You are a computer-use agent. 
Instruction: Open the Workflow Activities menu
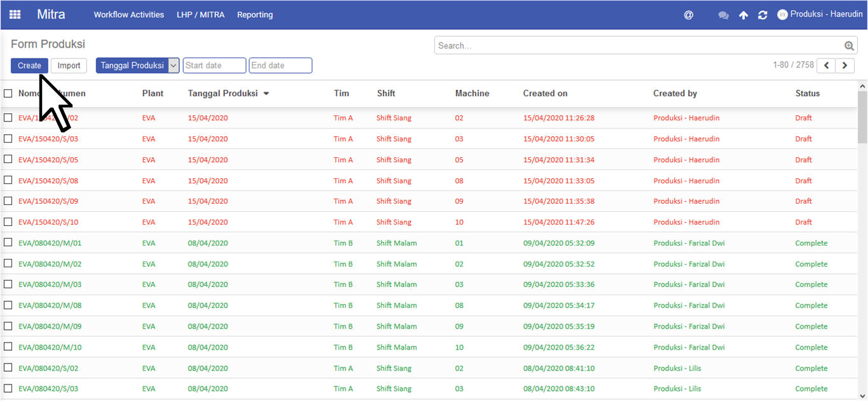[x=128, y=15]
